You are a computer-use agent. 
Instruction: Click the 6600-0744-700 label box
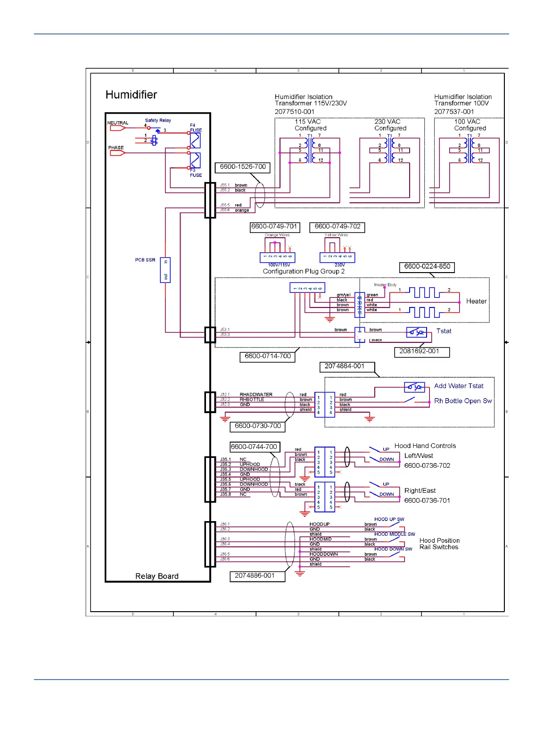(x=255, y=447)
